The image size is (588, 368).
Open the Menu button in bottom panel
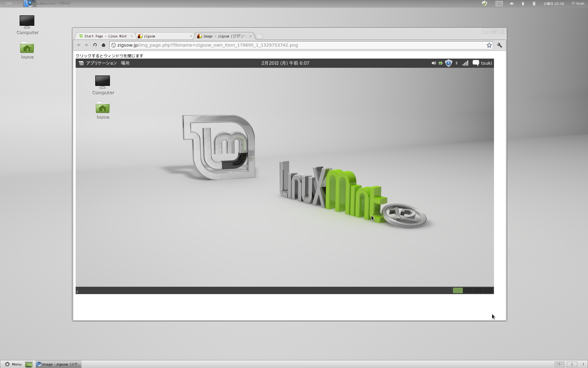[13, 364]
